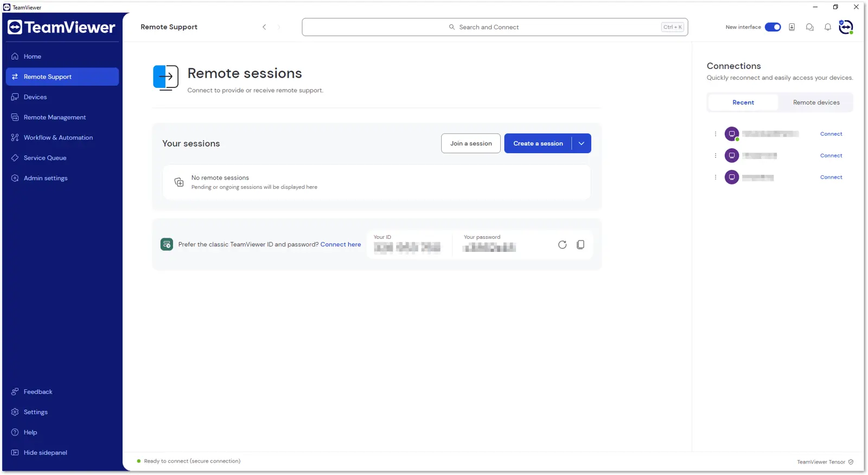Navigate back with the left arrow
Image resolution: width=868 pixels, height=475 pixels.
[264, 27]
